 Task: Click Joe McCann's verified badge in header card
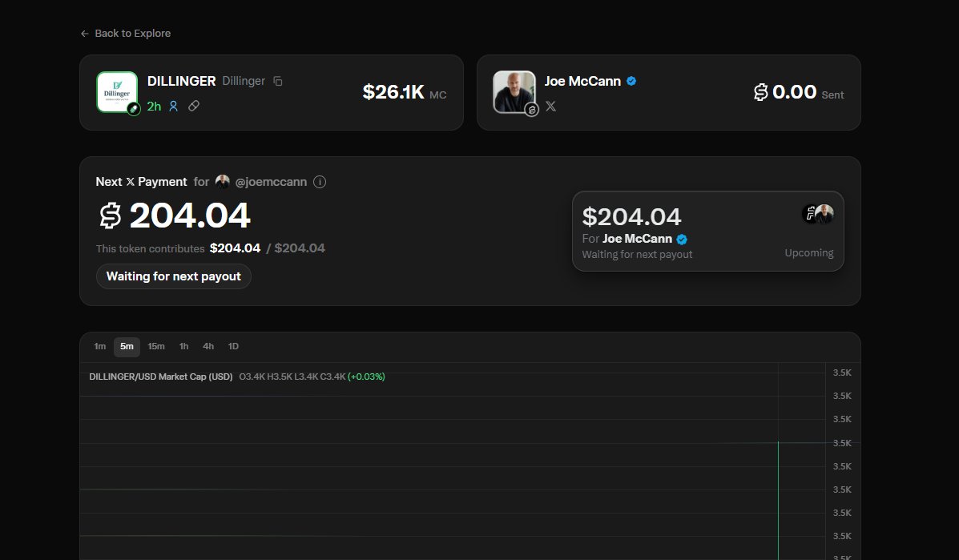coord(631,81)
